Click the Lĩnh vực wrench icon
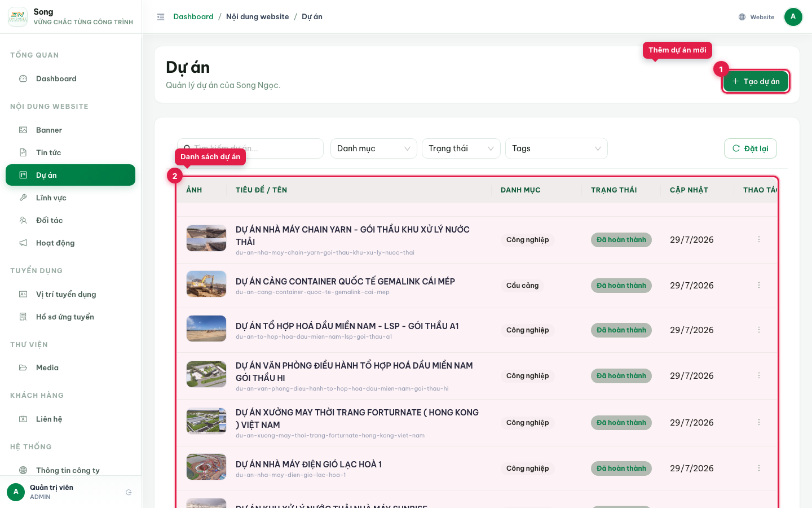The width and height of the screenshot is (812, 508). point(23,198)
